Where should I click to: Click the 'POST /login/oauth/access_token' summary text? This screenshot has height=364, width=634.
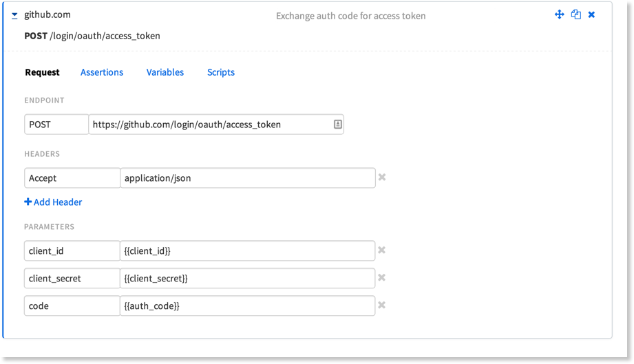pos(92,36)
